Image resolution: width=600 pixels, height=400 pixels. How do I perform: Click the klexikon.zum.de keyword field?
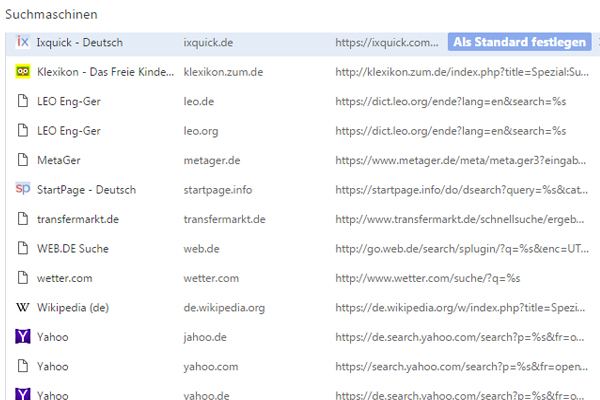[223, 72]
